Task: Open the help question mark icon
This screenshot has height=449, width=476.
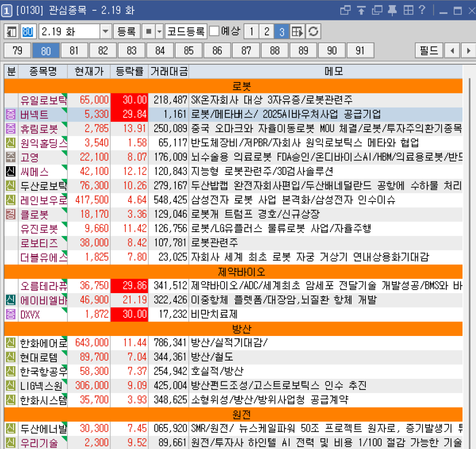Action: tap(422, 10)
